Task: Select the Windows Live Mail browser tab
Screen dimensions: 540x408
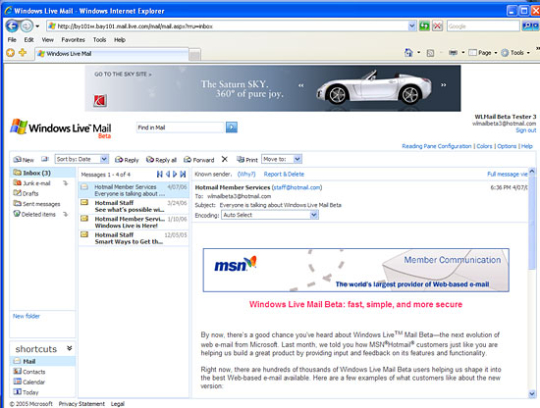Action: (x=112, y=54)
